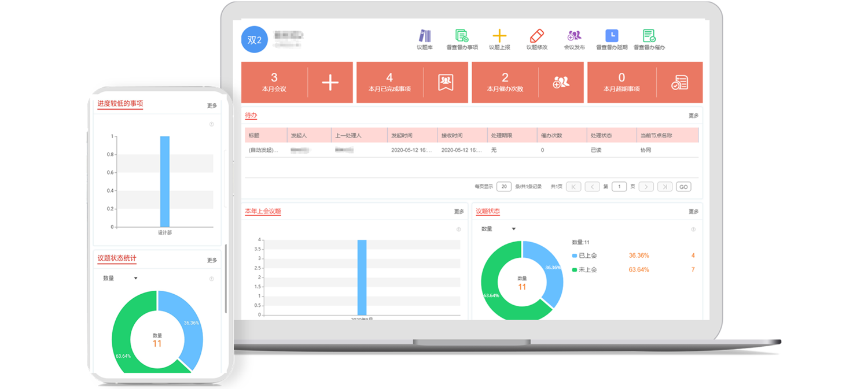Open the 议题库 topic library icon
The width and height of the screenshot is (868, 389).
tap(425, 36)
